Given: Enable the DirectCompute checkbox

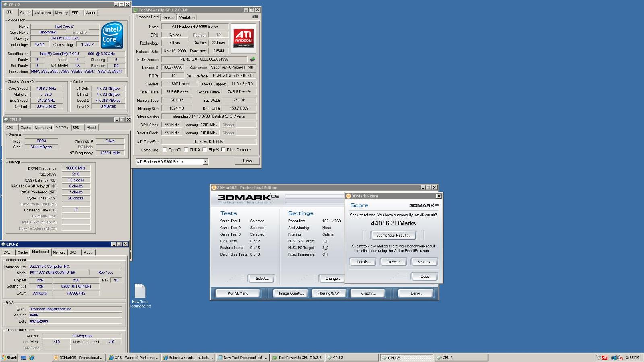Looking at the screenshot, I should [223, 150].
